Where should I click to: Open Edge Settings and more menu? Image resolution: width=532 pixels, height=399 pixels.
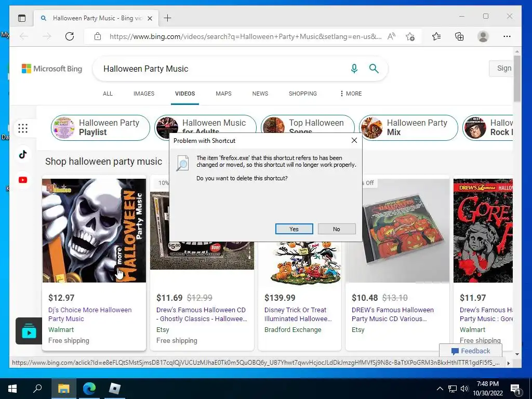tap(507, 36)
